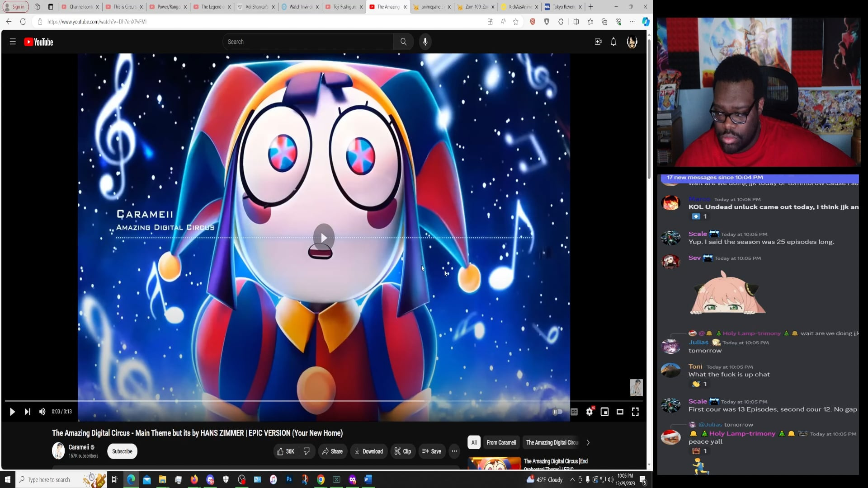Open split screen in the browser
868x488 pixels.
(576, 22)
